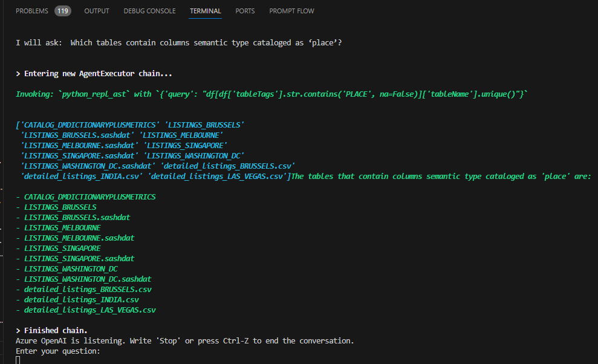Click the 119 problems count badge
The image size is (598, 364).
(x=63, y=11)
